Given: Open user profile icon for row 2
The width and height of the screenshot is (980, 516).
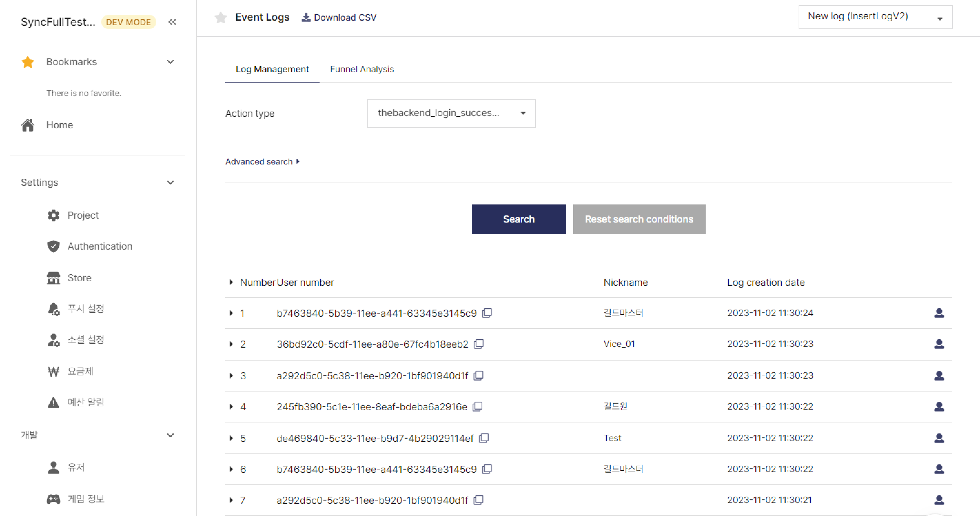Looking at the screenshot, I should [939, 344].
